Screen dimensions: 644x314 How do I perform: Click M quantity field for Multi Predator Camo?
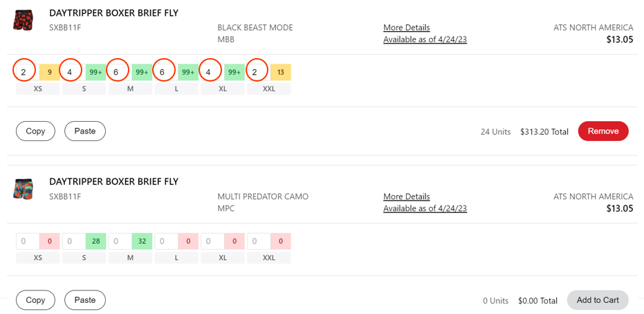pos(120,241)
